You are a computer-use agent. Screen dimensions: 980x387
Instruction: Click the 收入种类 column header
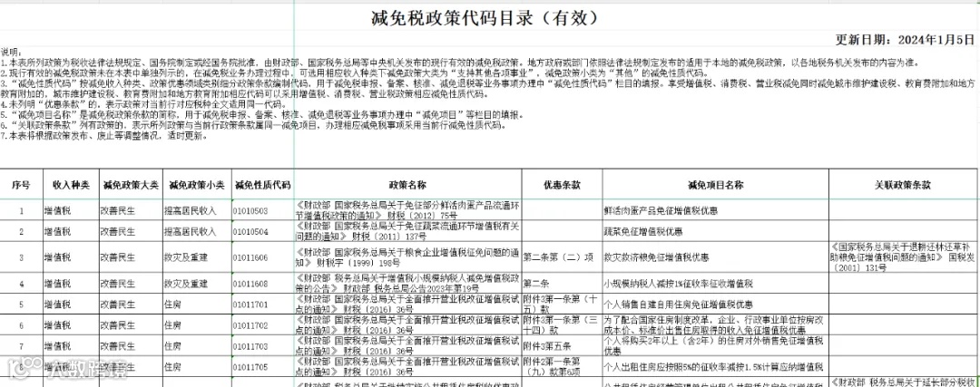pyautogui.click(x=70, y=185)
